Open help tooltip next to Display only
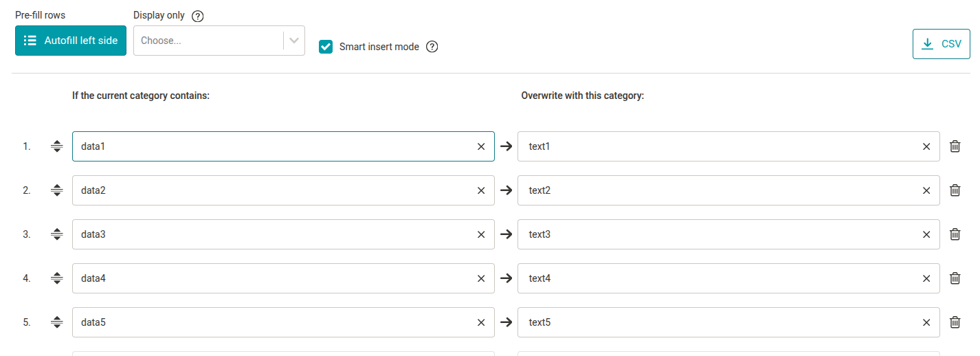980x356 pixels. [x=197, y=16]
